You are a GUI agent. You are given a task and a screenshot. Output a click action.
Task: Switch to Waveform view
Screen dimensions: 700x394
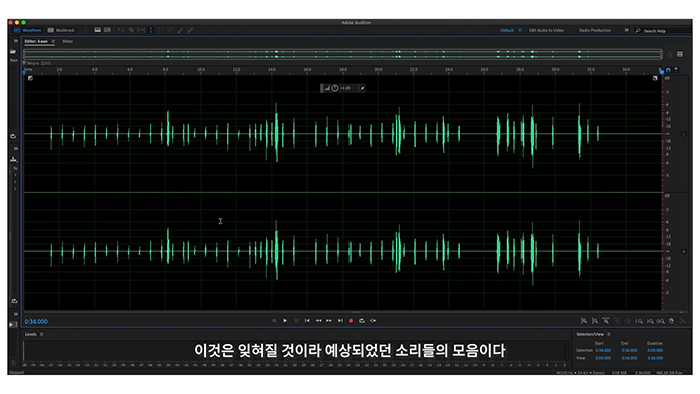[x=27, y=30]
